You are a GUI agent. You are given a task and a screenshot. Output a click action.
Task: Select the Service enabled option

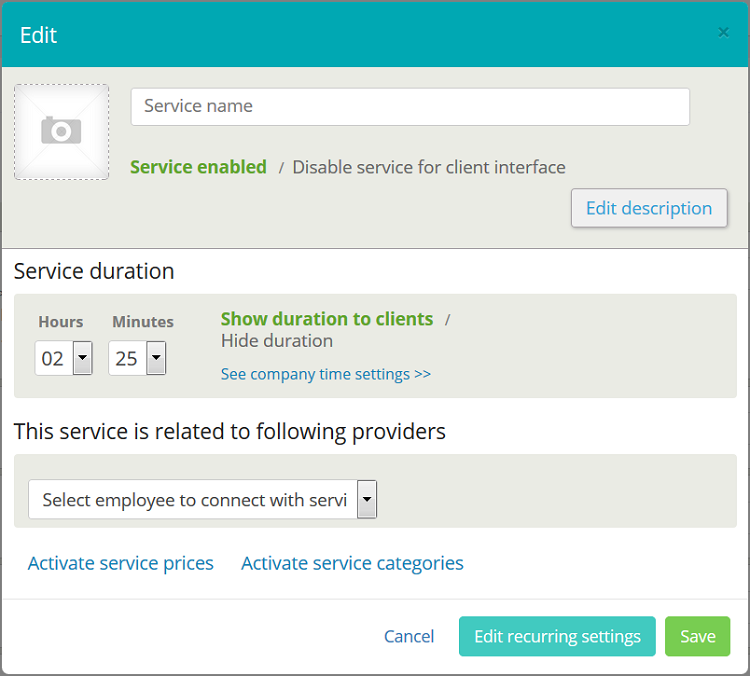[198, 167]
